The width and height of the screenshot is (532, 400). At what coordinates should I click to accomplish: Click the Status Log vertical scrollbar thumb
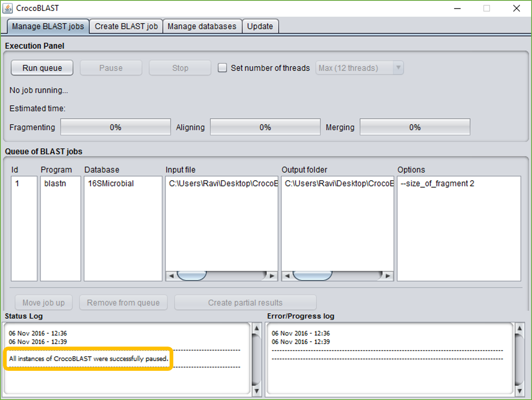[x=257, y=360]
